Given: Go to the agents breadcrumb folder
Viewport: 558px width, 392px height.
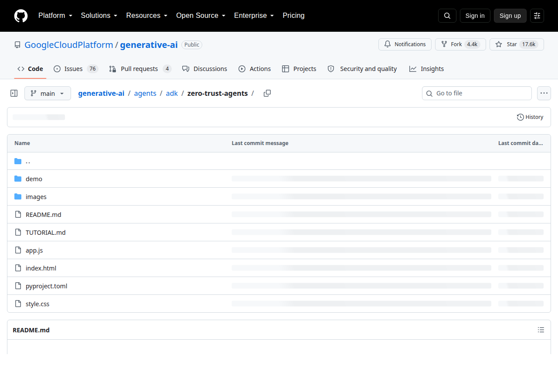Looking at the screenshot, I should (145, 93).
